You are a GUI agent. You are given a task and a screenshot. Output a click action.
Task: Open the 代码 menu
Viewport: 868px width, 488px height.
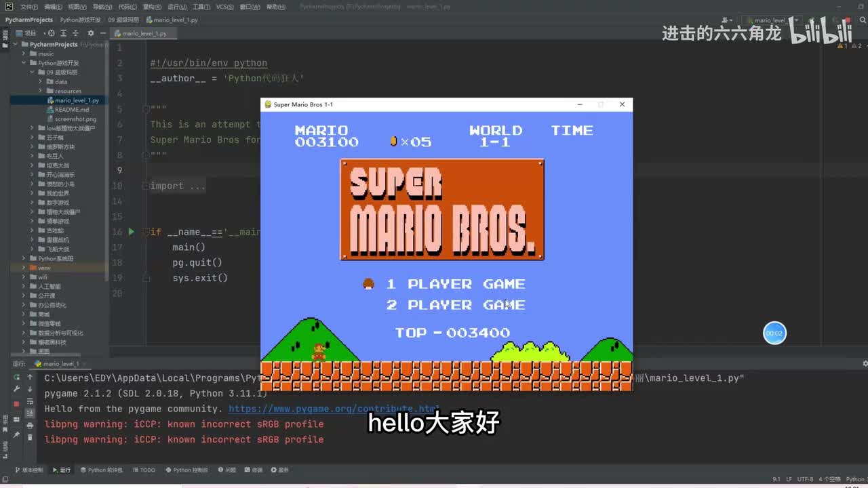click(127, 7)
